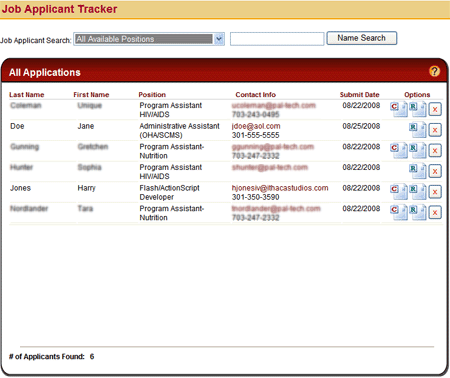
Task: Open Harry Jones's resume icon
Action: point(418,192)
